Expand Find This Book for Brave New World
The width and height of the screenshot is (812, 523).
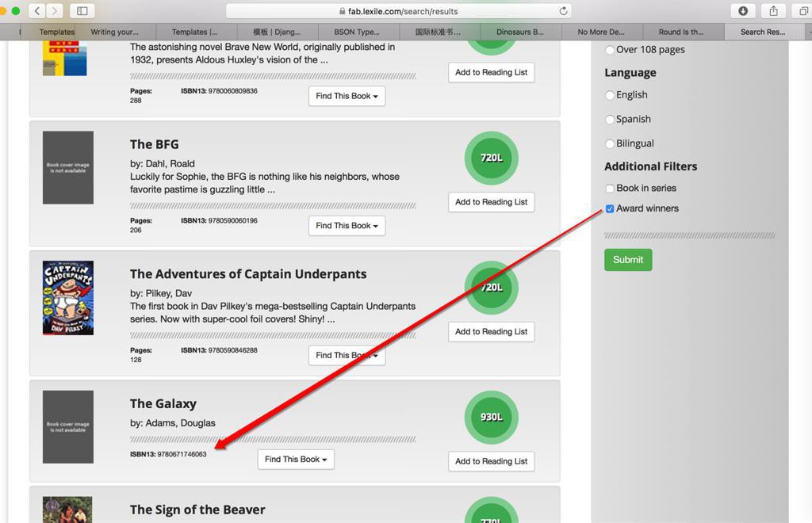tap(347, 96)
